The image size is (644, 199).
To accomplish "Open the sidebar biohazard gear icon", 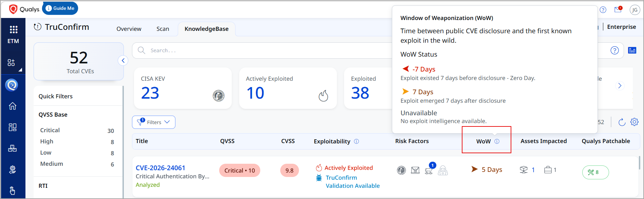I will click(13, 169).
